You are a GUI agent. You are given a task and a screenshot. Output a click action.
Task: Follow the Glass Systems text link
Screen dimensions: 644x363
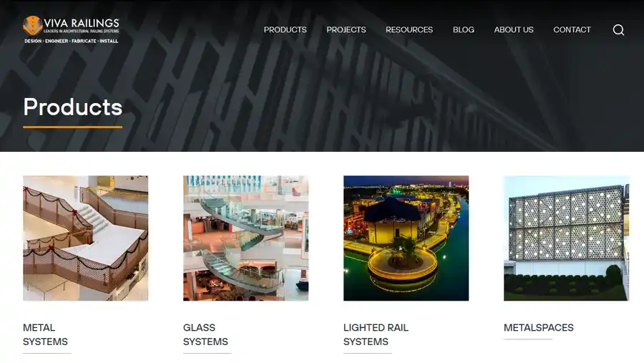205,334
